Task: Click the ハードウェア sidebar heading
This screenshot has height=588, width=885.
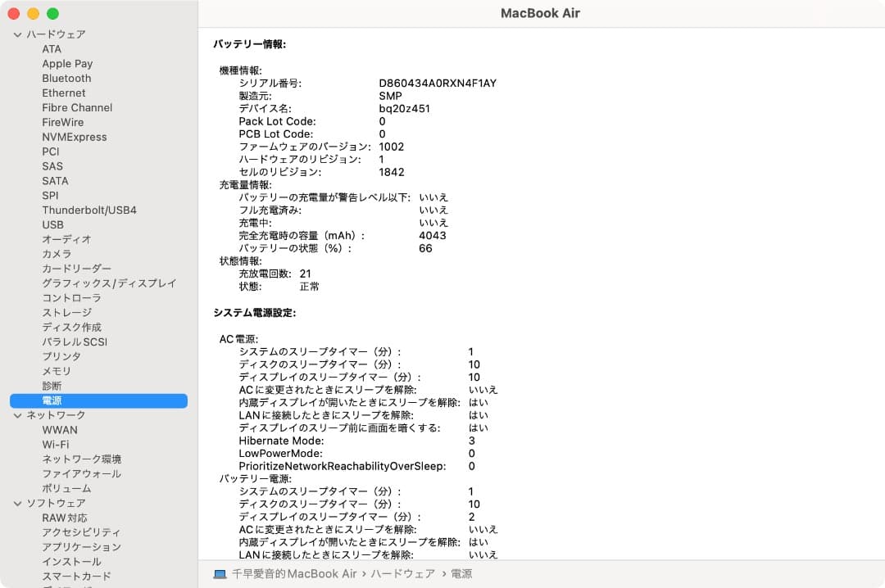Action: click(x=57, y=34)
